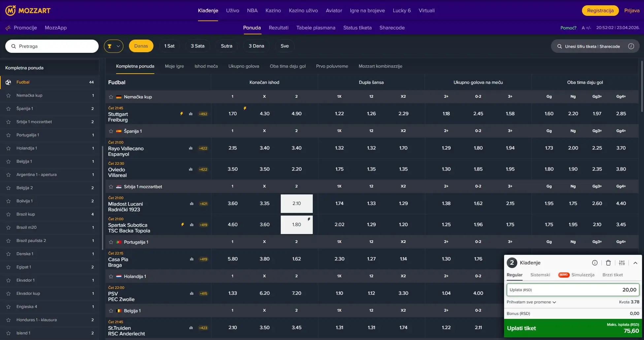This screenshot has width=644, height=340.
Task: Open statistics icon for PSV vs PEC Zwolle
Action: [x=192, y=293]
